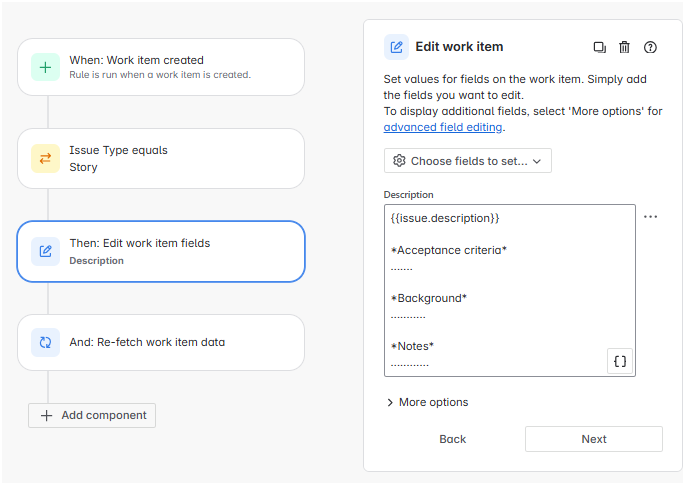Select the And: Re-fetch work item data step
The width and height of the screenshot is (685, 485).
[175, 342]
